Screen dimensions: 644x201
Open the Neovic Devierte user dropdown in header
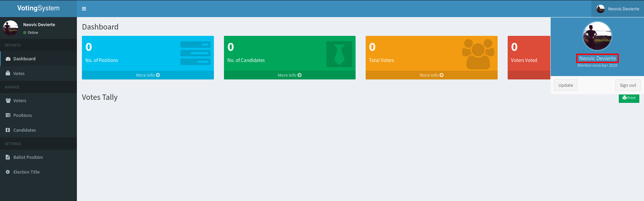click(x=617, y=9)
